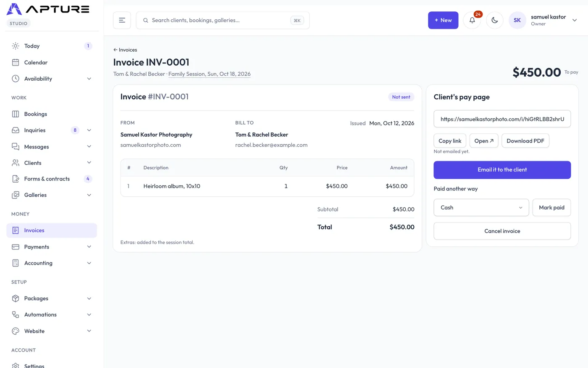The width and height of the screenshot is (588, 368).
Task: Click the Clients people icon
Action: pos(16,163)
